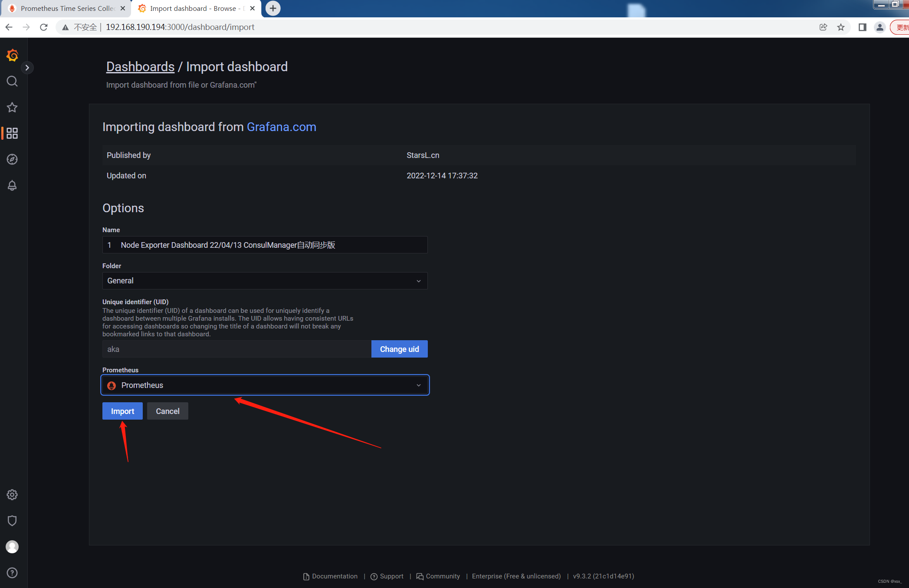Open Alerting via the bell icon
This screenshot has width=909, height=588.
click(x=12, y=185)
